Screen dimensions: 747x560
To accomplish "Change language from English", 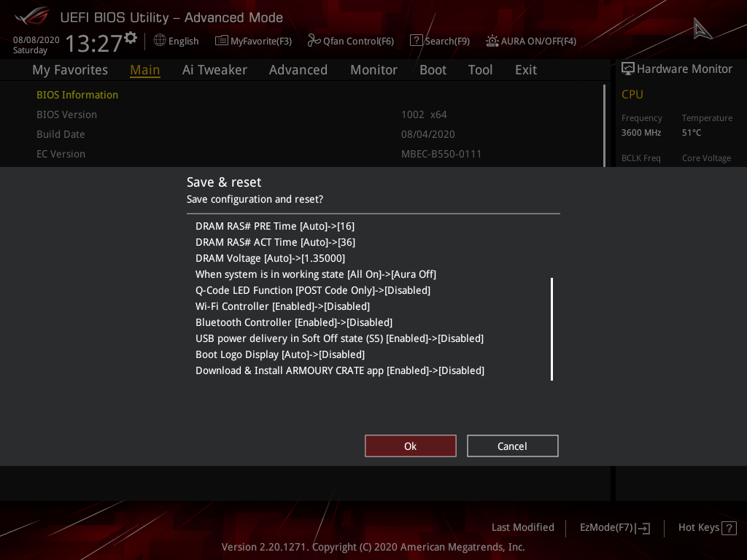I will [177, 41].
